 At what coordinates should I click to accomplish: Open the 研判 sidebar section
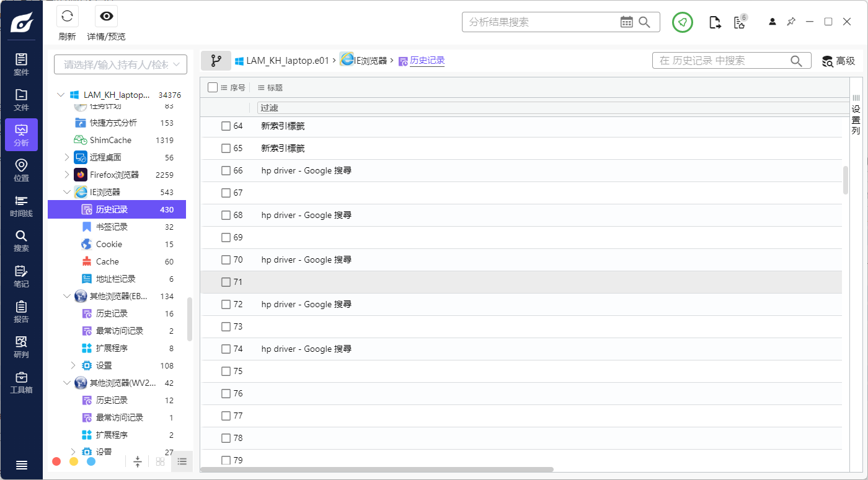point(21,347)
